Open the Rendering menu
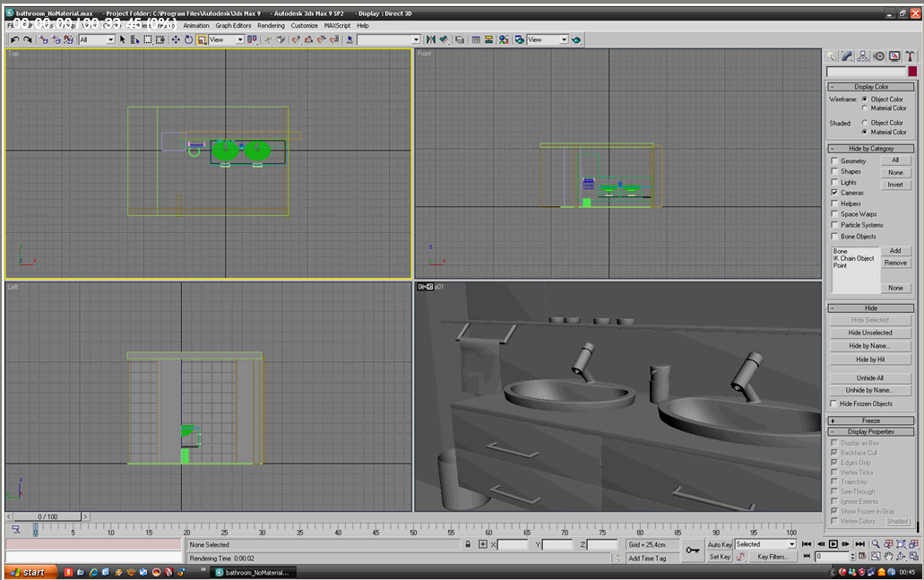924x580 pixels. (271, 26)
